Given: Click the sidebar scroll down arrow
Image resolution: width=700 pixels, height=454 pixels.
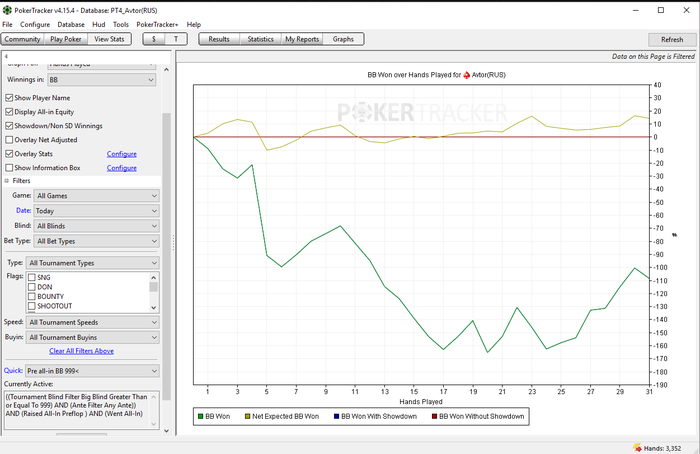Looking at the screenshot, I should pyautogui.click(x=166, y=431).
